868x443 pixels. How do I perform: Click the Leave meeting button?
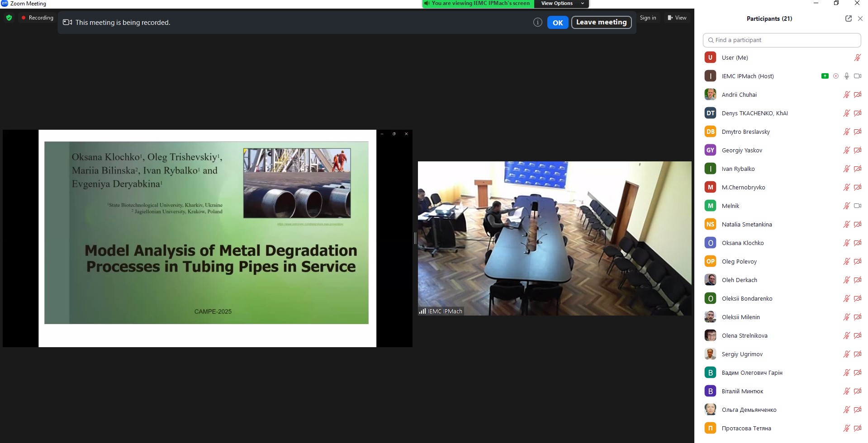[601, 22]
